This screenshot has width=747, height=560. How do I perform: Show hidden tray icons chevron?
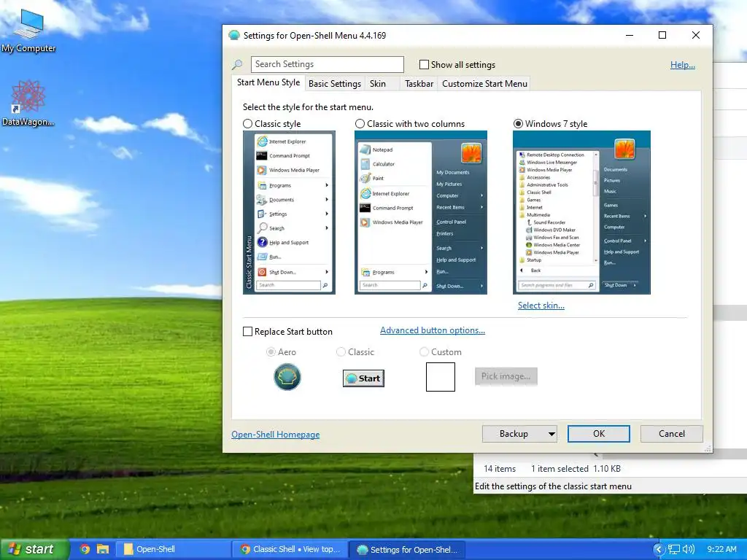(658, 549)
